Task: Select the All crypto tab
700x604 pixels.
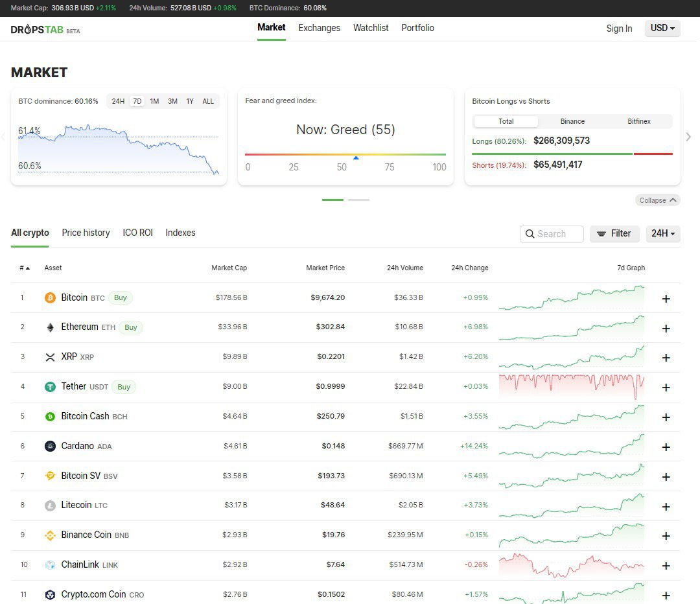Action: pyautogui.click(x=30, y=233)
